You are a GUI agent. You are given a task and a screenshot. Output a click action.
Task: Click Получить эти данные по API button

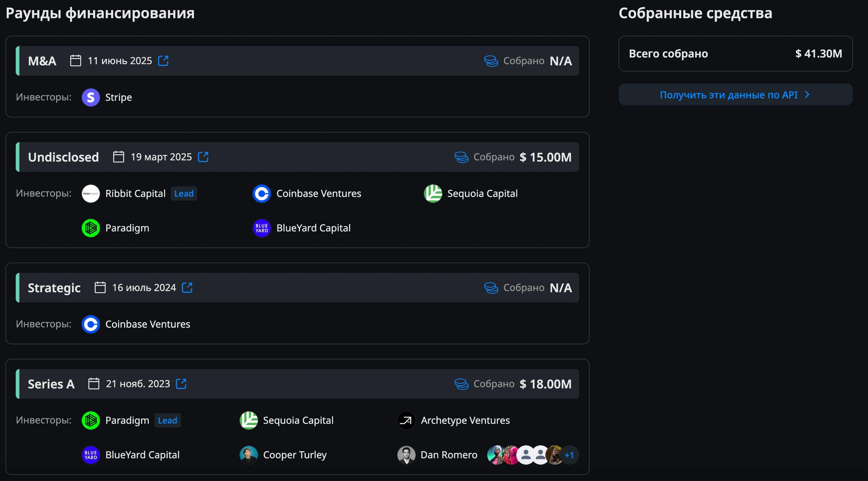[735, 95]
